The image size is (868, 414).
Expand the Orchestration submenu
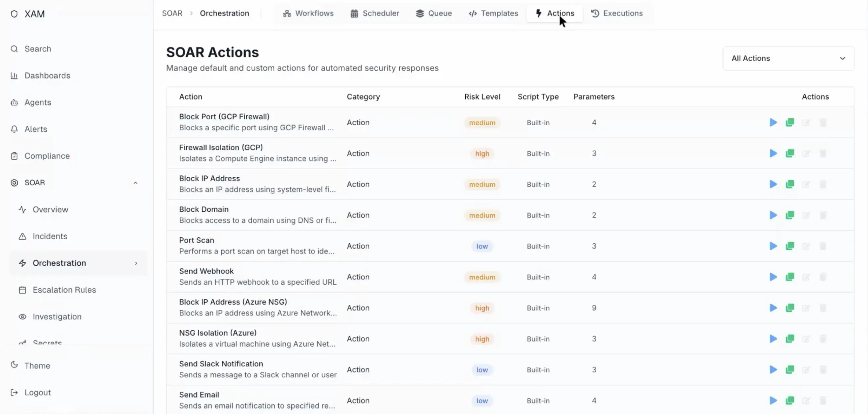click(136, 263)
